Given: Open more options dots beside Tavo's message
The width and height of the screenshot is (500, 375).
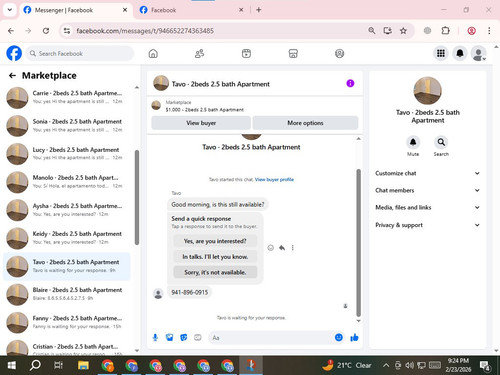Looking at the screenshot, I should tap(293, 248).
